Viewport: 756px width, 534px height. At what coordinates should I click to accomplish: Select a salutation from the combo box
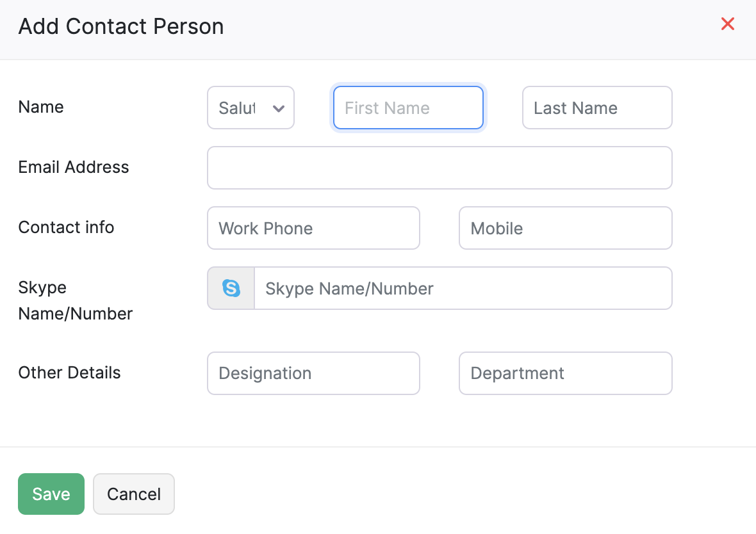coord(251,108)
